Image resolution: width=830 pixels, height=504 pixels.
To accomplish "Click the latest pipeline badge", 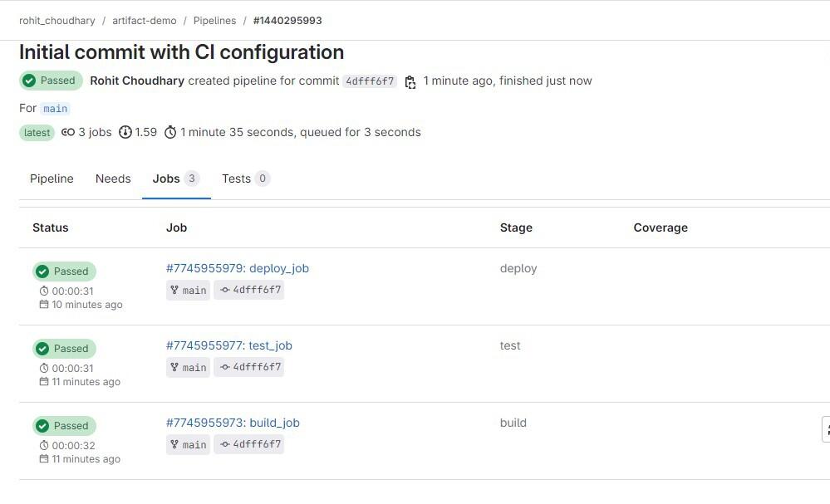I will tap(37, 133).
